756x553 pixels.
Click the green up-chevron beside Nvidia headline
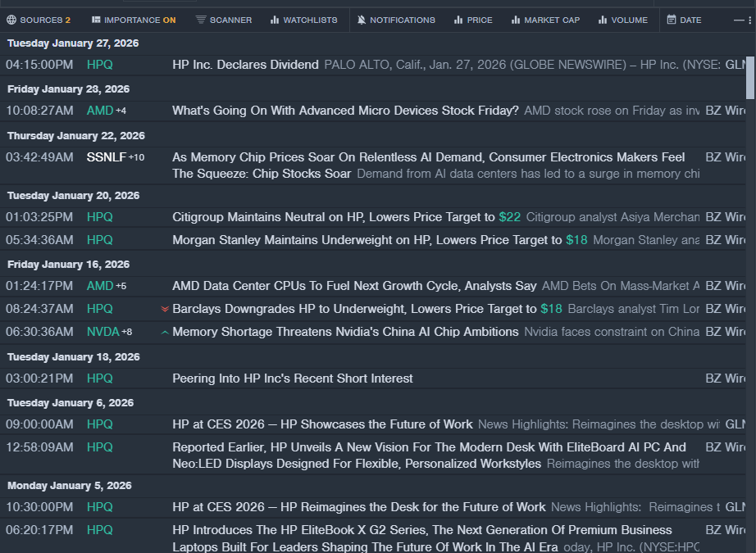[x=165, y=333]
